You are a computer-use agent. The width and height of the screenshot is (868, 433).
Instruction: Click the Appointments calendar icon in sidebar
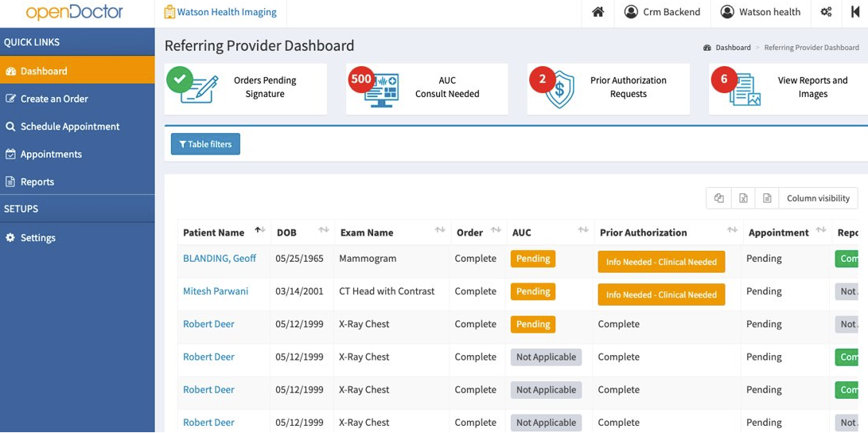tap(10, 154)
